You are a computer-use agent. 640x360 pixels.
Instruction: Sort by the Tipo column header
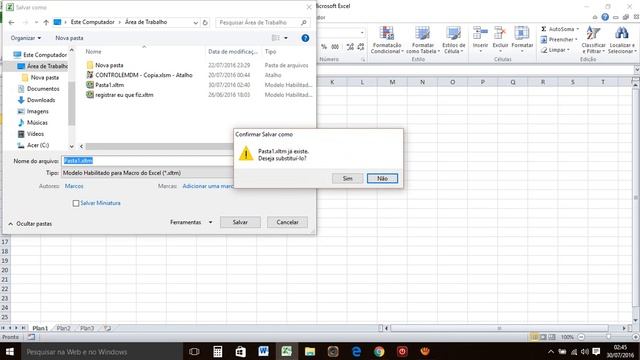(270, 52)
